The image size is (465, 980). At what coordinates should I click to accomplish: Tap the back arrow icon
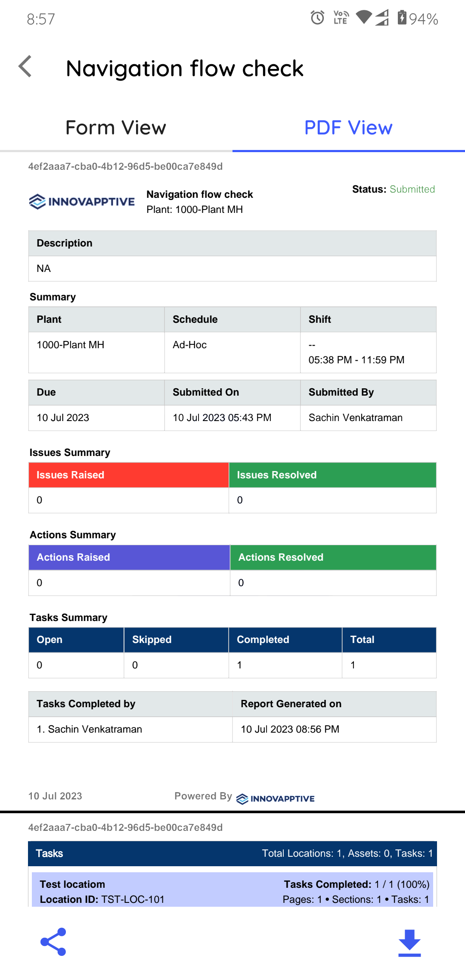pos(26,67)
